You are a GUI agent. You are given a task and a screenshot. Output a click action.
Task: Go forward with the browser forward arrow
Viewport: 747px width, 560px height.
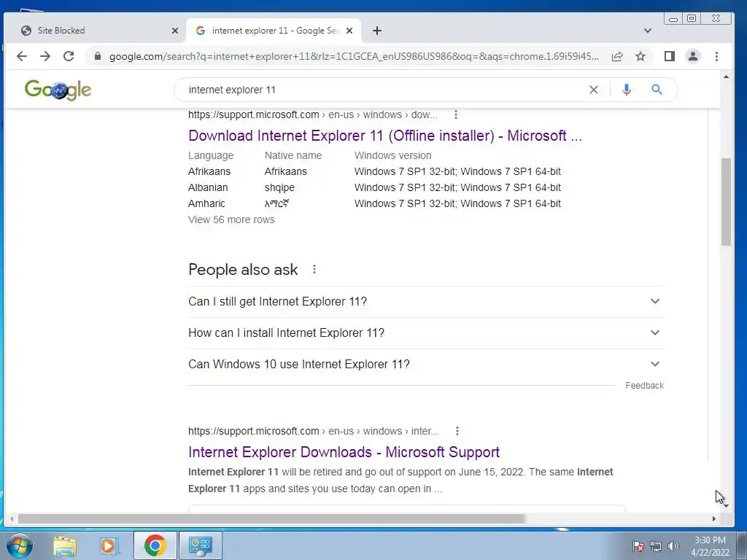point(45,56)
